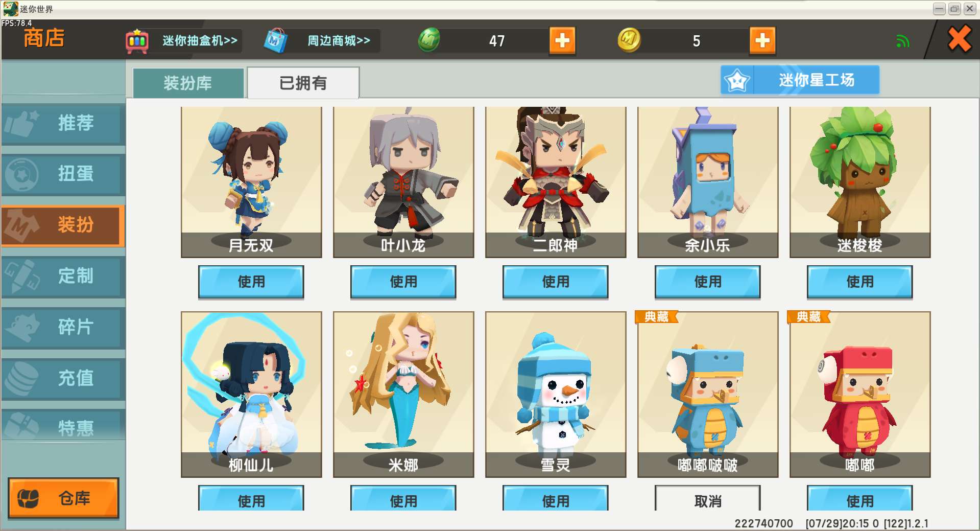Screen dimensions: 980x531
Task: Open the 周边商城 shopping bag icon
Action: tap(276, 41)
